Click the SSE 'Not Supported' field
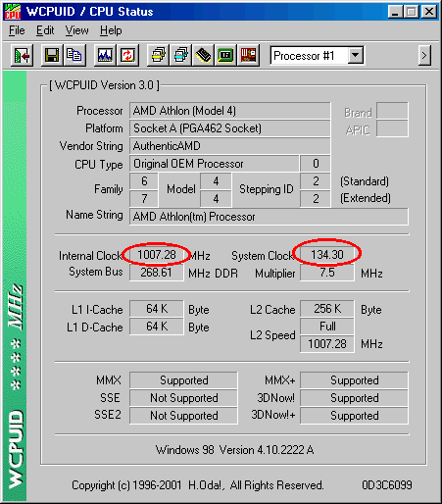This screenshot has width=442, height=504. point(183,398)
